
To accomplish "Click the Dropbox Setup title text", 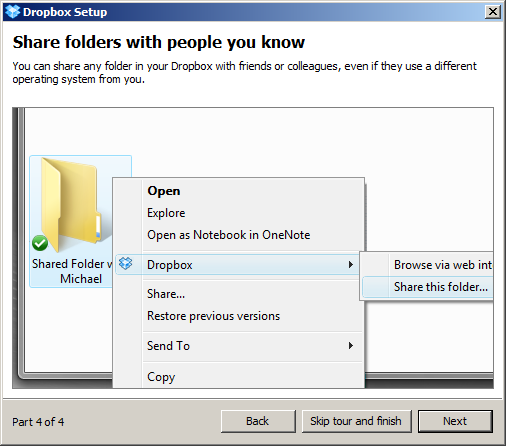I will [x=65, y=12].
